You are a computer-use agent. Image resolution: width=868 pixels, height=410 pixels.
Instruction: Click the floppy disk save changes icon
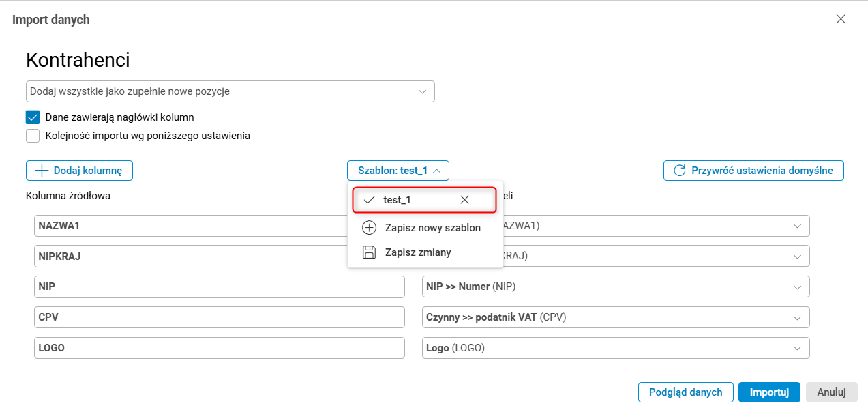pos(369,252)
